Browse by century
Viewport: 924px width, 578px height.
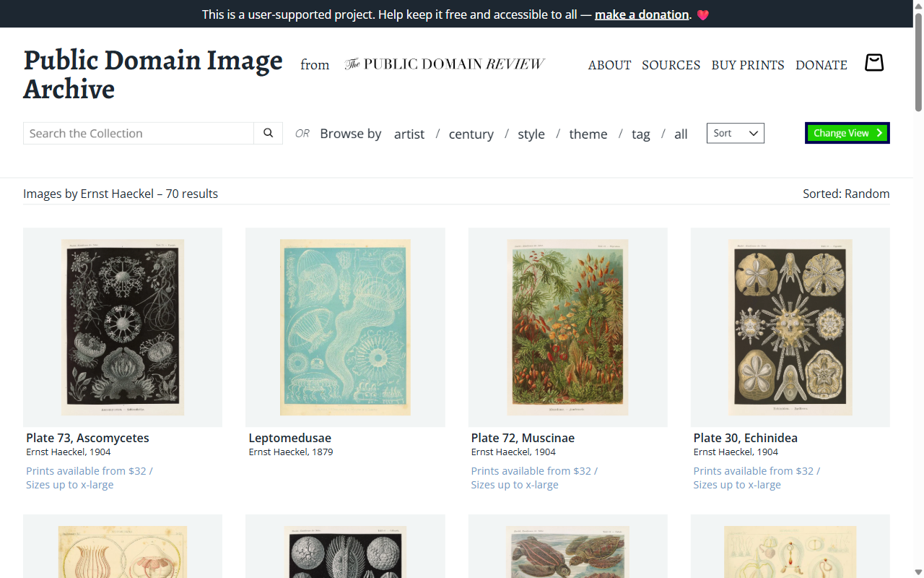point(471,134)
